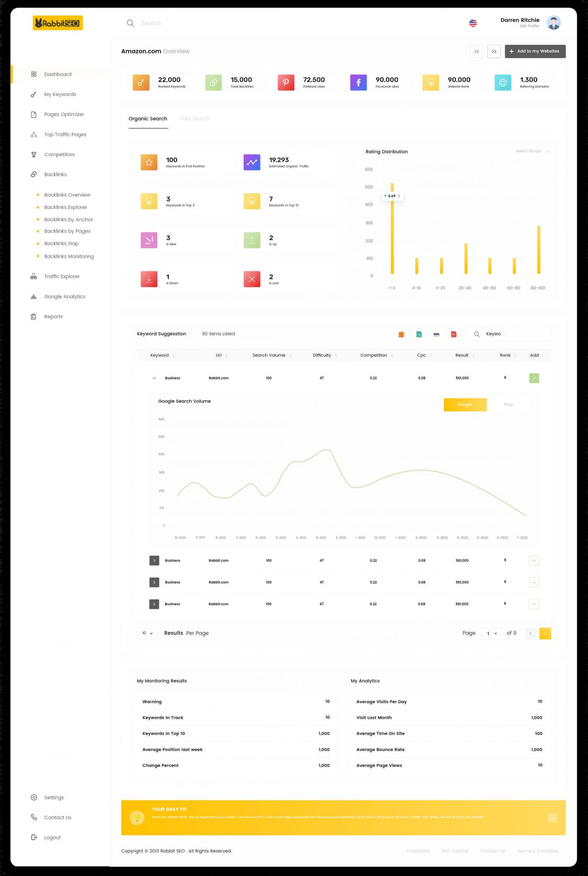Click the Is New pink icon

tap(149, 240)
